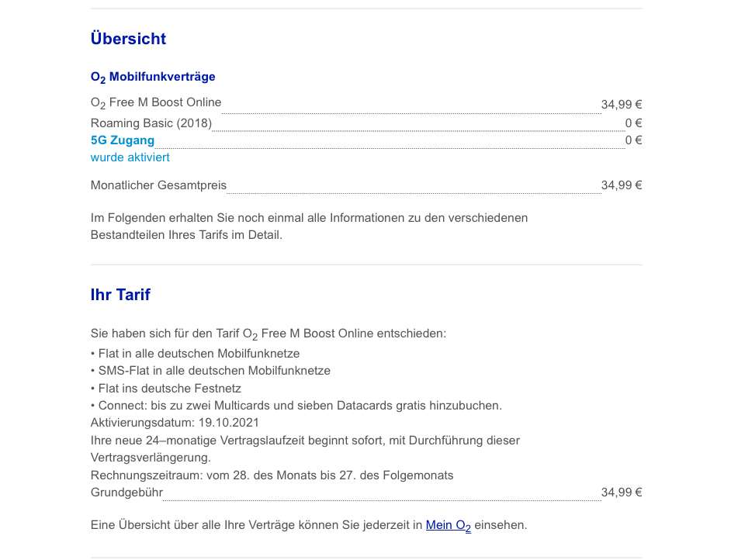Select the 34,99 € Grundgebühr value
Image resolution: width=745 pixels, height=560 pixels.
(622, 493)
